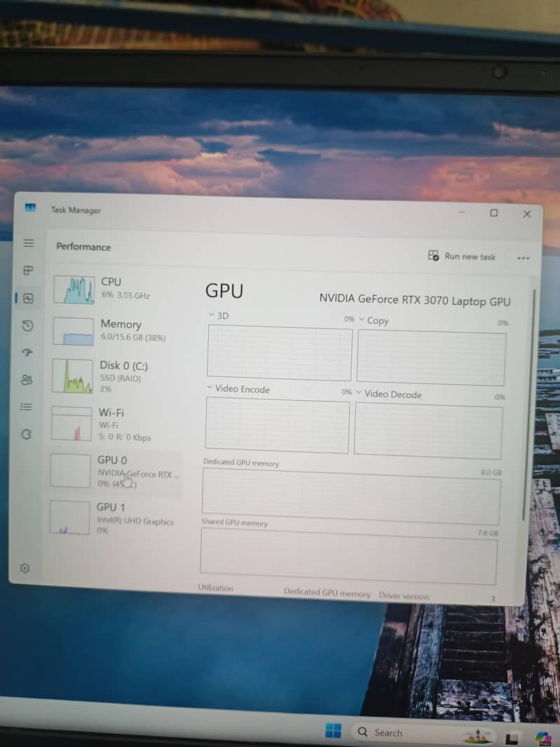Go to the Processes page icon
The height and width of the screenshot is (747, 560).
pos(29,270)
